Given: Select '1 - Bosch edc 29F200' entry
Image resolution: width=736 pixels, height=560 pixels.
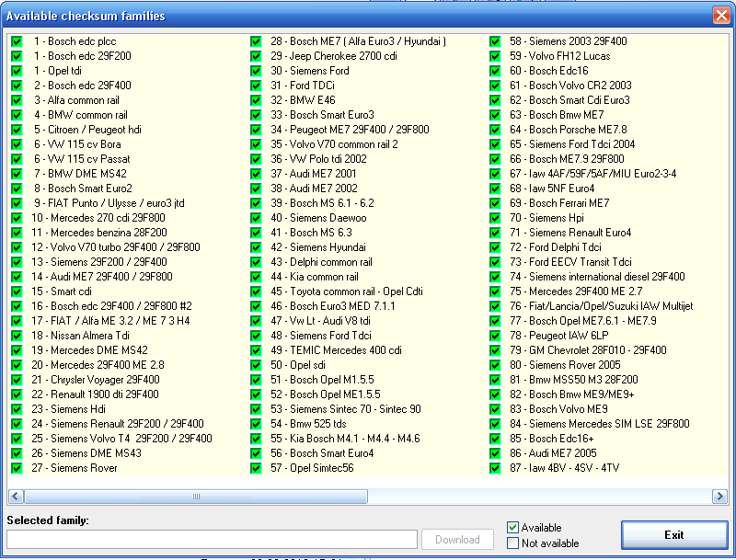Looking at the screenshot, I should click(82, 56).
